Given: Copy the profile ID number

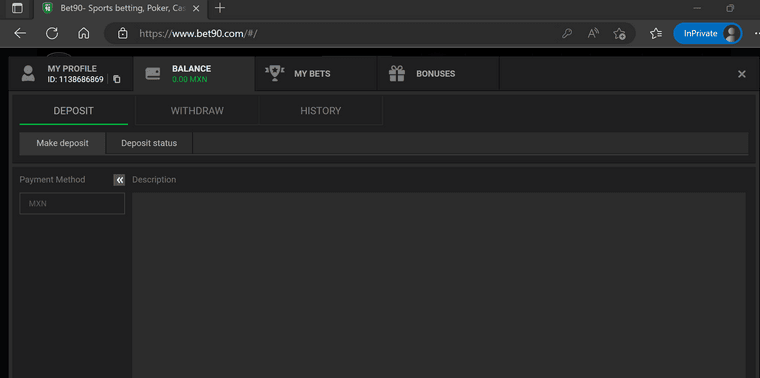Looking at the screenshot, I should (117, 79).
